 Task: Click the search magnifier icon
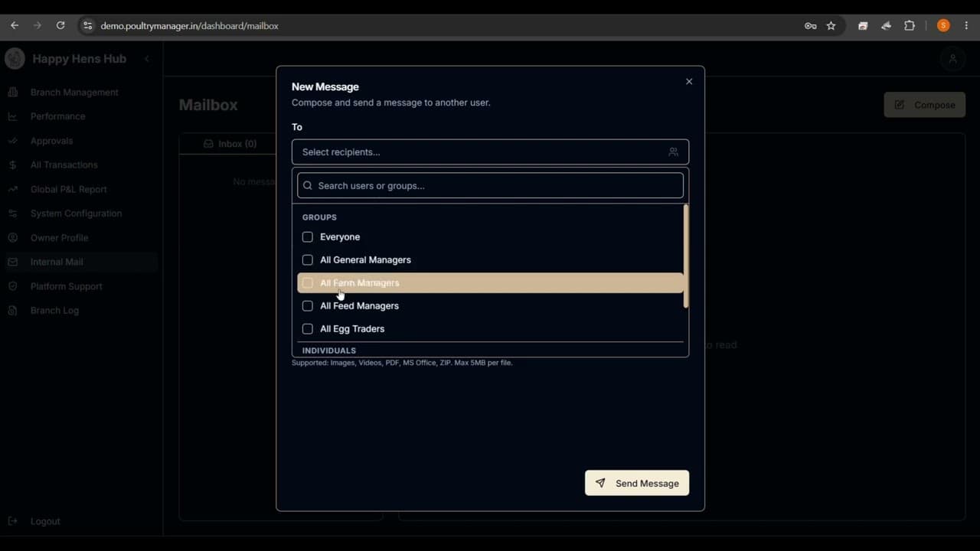click(x=308, y=186)
